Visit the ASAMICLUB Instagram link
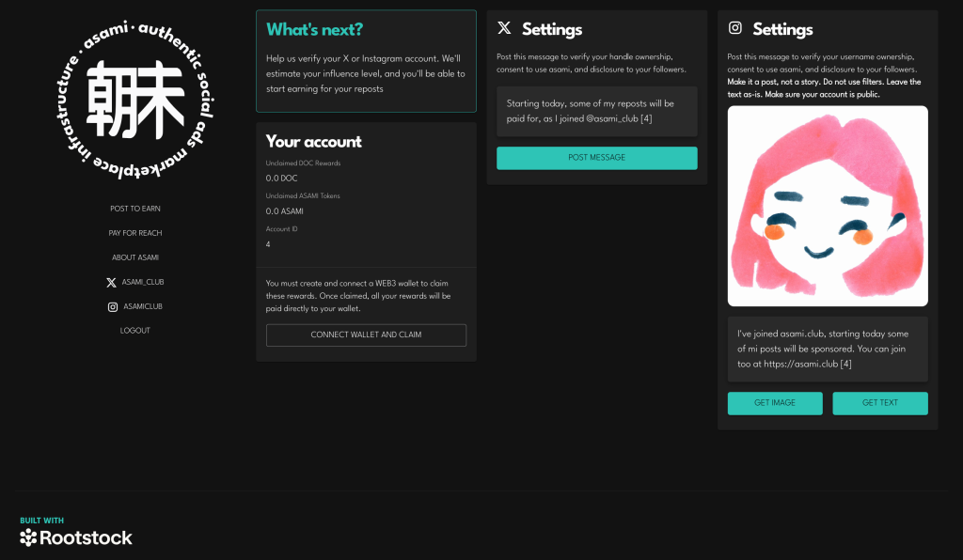The width and height of the screenshot is (963, 560). click(143, 306)
